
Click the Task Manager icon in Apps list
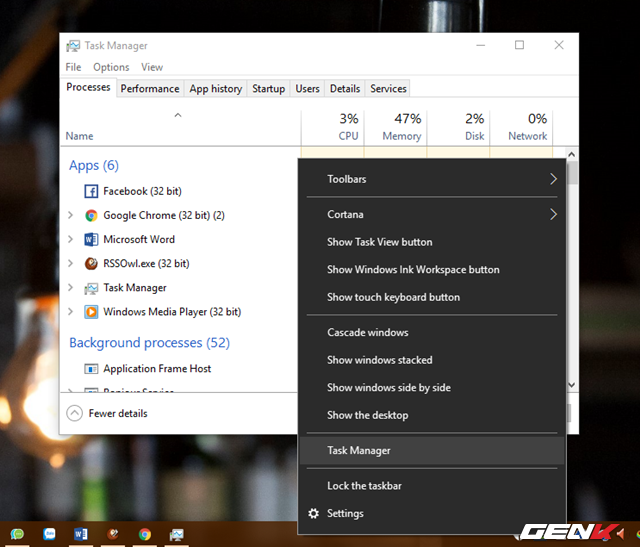coord(91,288)
